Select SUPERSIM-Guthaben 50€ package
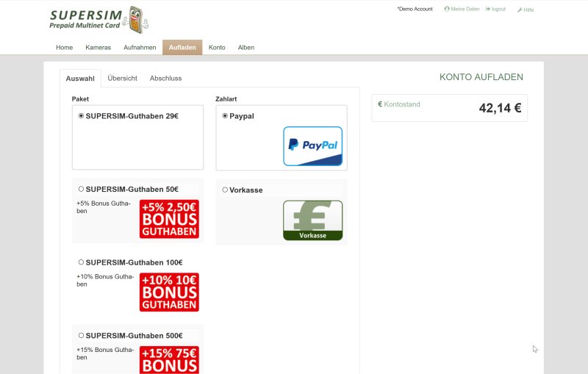The width and height of the screenshot is (588, 374). pyautogui.click(x=81, y=189)
